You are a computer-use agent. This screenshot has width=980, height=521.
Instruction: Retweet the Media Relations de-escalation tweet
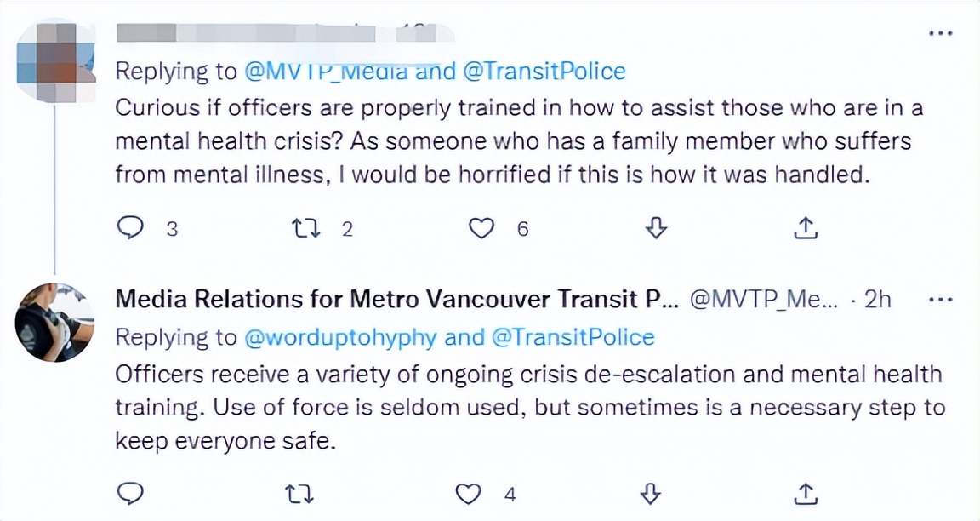[302, 493]
